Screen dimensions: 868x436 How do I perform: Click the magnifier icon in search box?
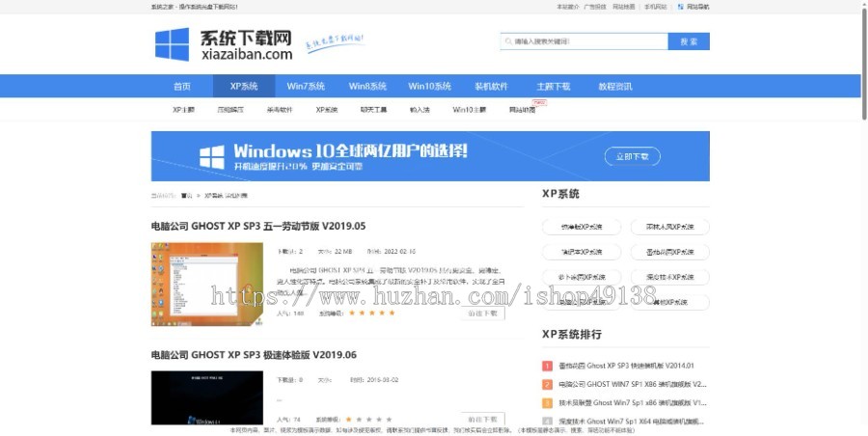pos(508,41)
